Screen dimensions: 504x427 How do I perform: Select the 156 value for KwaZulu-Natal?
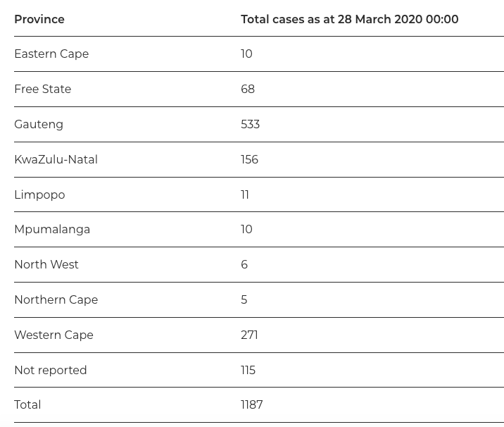(249, 160)
